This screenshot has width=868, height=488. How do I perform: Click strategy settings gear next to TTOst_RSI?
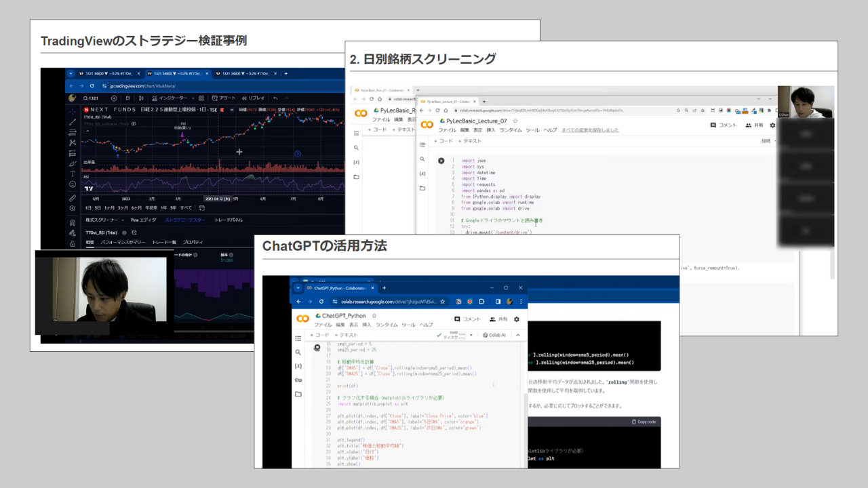(x=124, y=232)
